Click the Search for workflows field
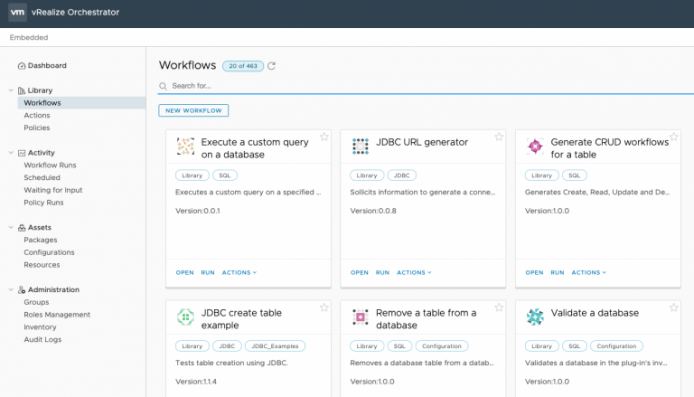The width and height of the screenshot is (694, 397). click(426, 86)
